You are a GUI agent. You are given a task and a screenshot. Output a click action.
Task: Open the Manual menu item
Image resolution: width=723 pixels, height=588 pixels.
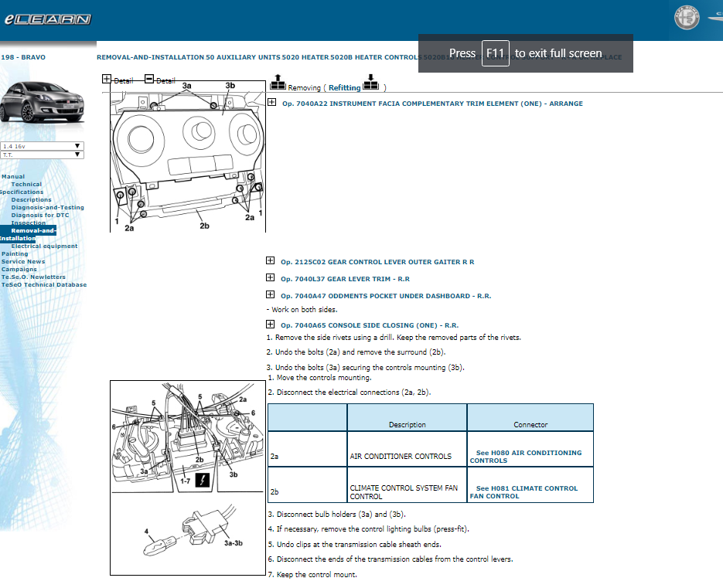(13, 176)
